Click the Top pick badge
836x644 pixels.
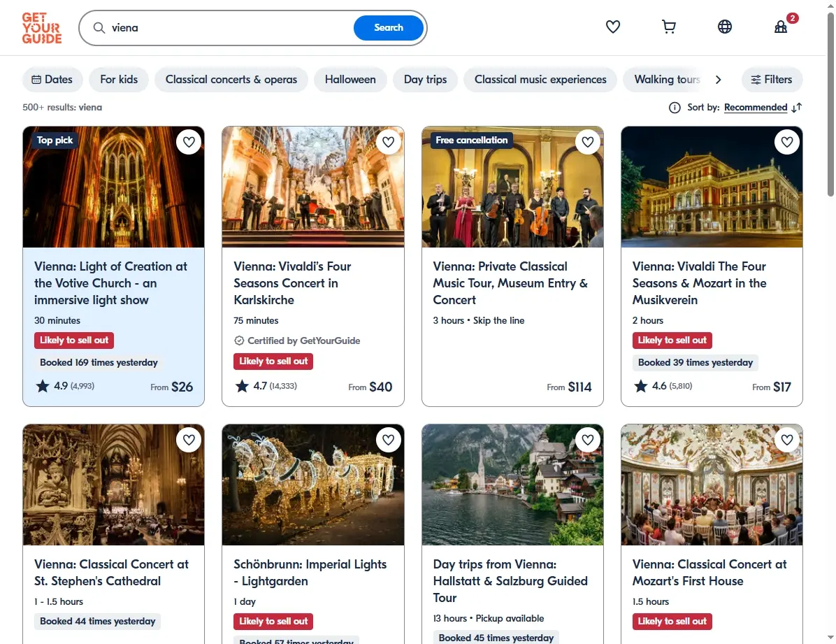(55, 141)
